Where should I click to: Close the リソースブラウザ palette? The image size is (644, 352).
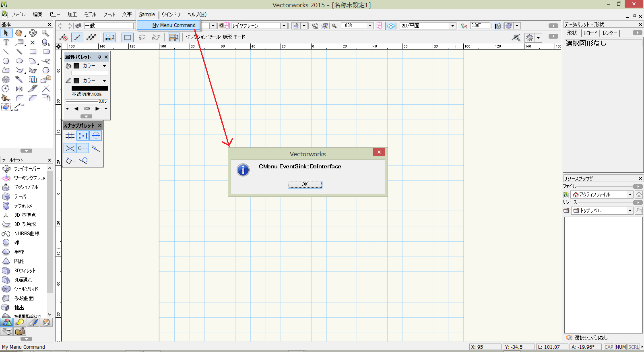coord(640,178)
